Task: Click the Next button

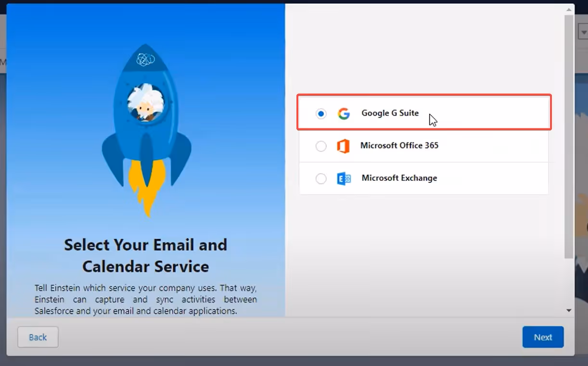Action: pos(543,337)
